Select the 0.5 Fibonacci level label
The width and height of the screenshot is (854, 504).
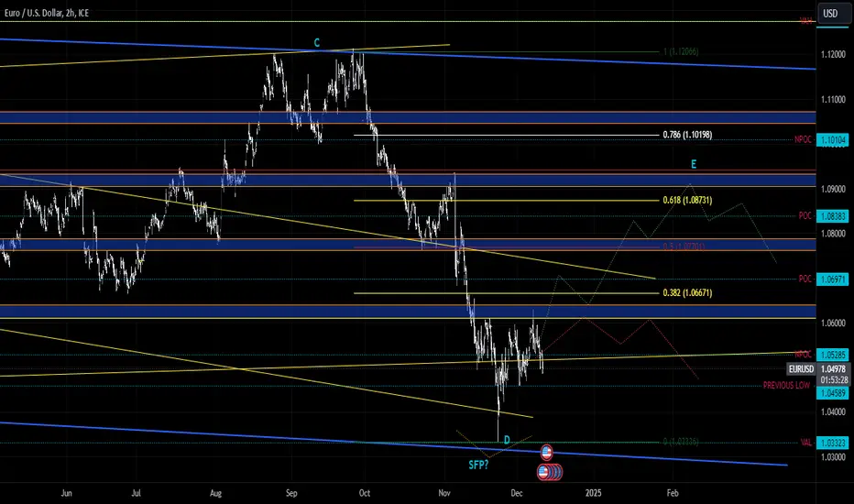684,247
